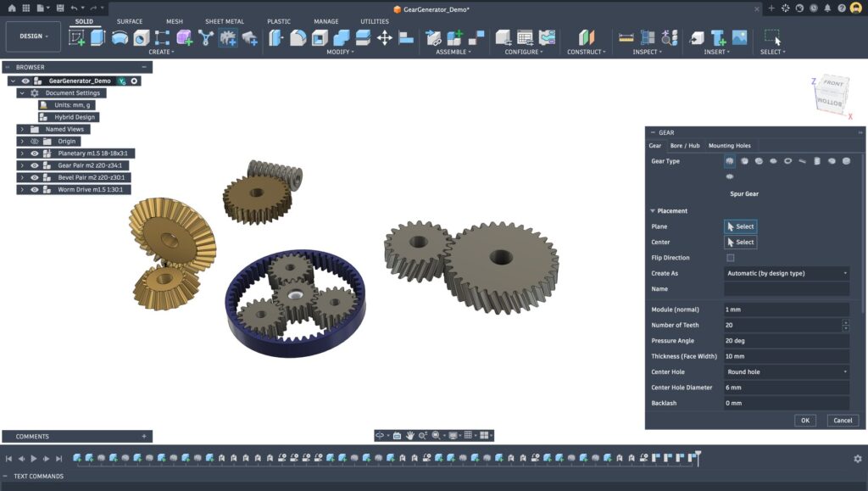Select the Align tool icon

click(406, 37)
